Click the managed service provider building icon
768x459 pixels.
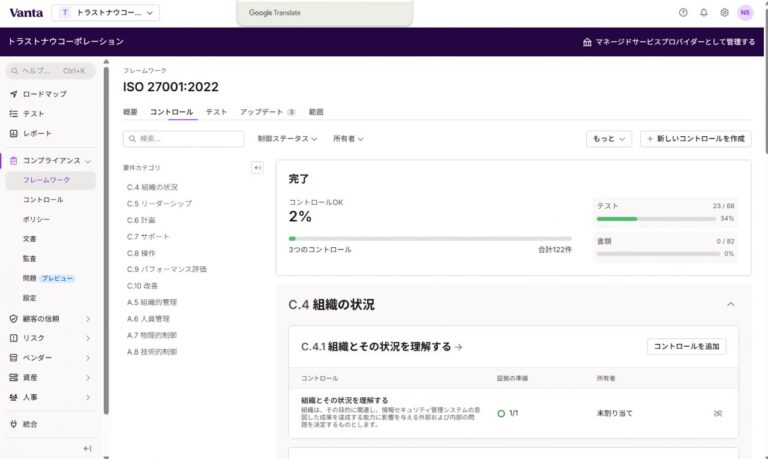(587, 42)
